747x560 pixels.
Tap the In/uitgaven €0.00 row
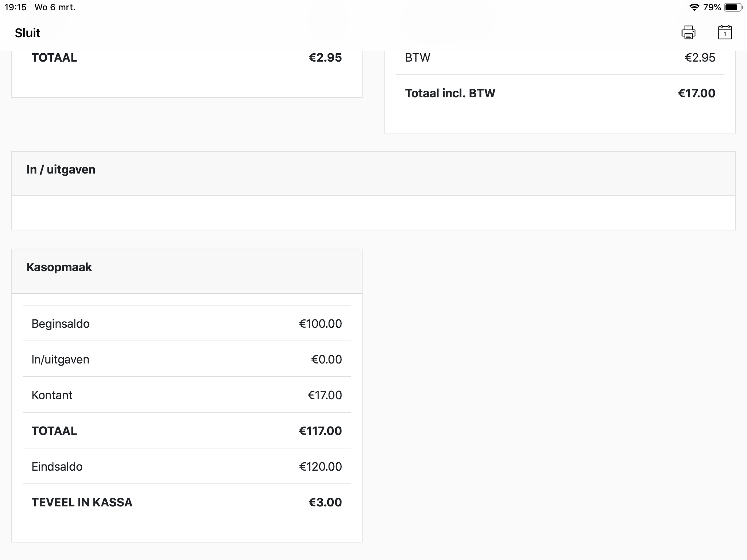pos(186,359)
